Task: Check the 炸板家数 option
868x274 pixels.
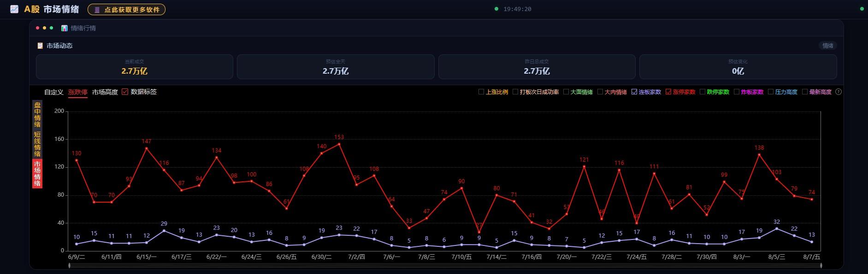Action: [x=737, y=92]
